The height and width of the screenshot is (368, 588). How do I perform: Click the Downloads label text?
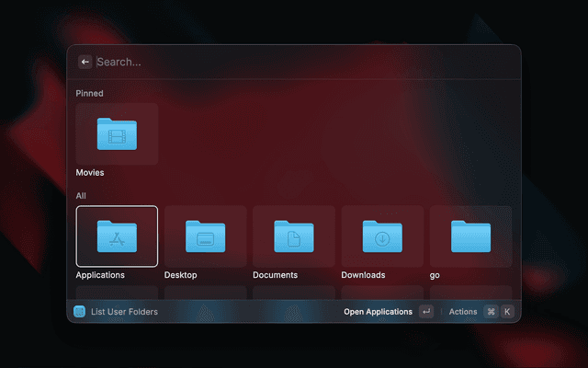coord(363,275)
